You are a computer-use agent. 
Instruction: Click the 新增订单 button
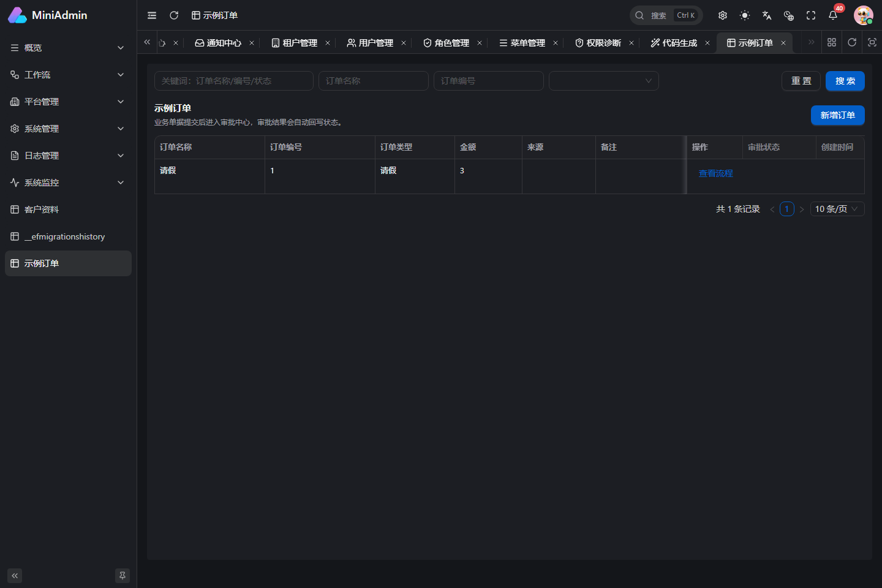tap(838, 115)
